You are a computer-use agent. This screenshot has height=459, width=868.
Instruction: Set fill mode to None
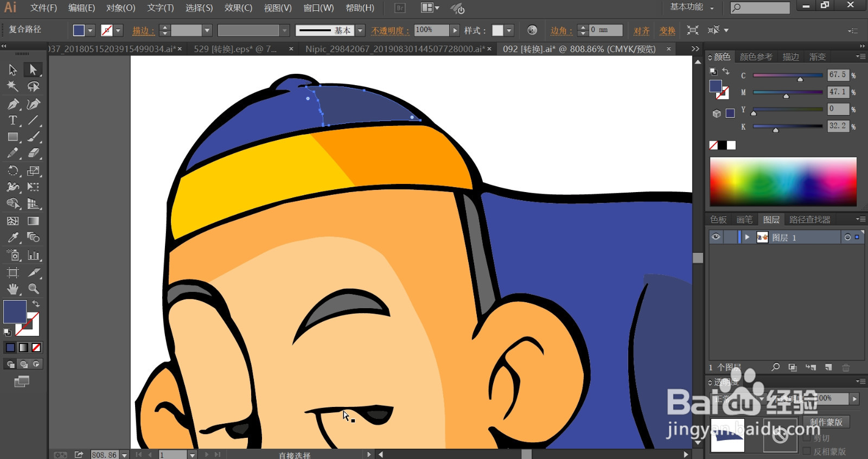(x=36, y=347)
